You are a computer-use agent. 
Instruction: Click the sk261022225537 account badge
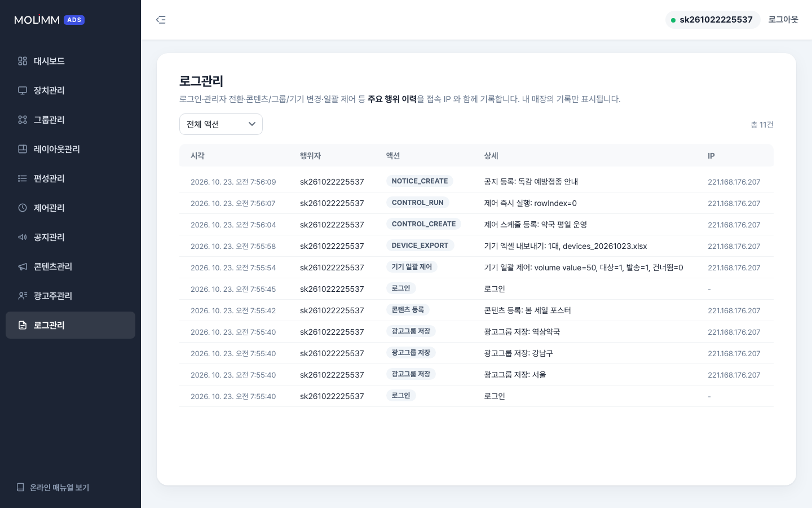coord(713,20)
